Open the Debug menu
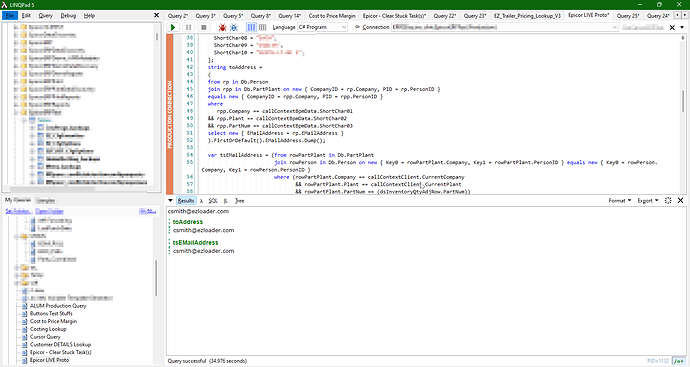This screenshot has height=367, width=690. pos(68,15)
